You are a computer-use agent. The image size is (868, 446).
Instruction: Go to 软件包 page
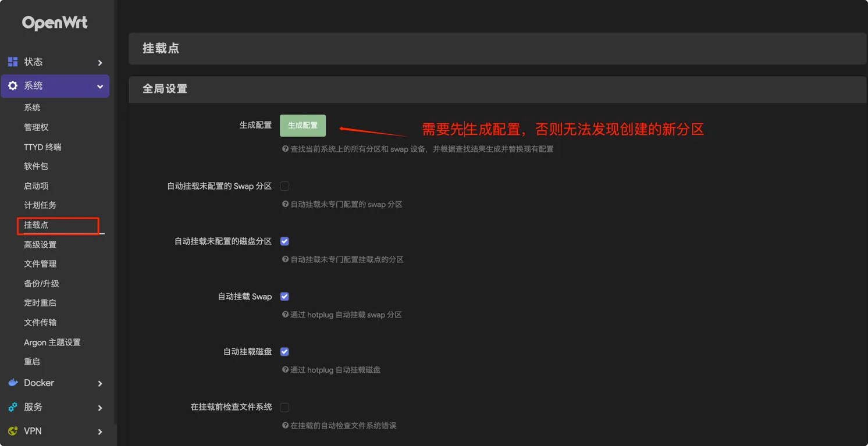coord(36,166)
